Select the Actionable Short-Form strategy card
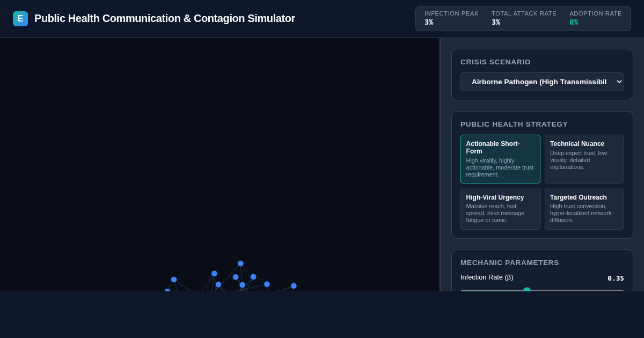Image resolution: width=644 pixels, height=338 pixels. pyautogui.click(x=500, y=159)
